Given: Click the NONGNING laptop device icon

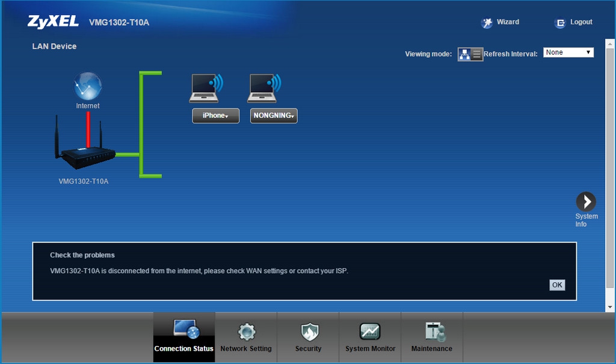Looking at the screenshot, I should 264,88.
